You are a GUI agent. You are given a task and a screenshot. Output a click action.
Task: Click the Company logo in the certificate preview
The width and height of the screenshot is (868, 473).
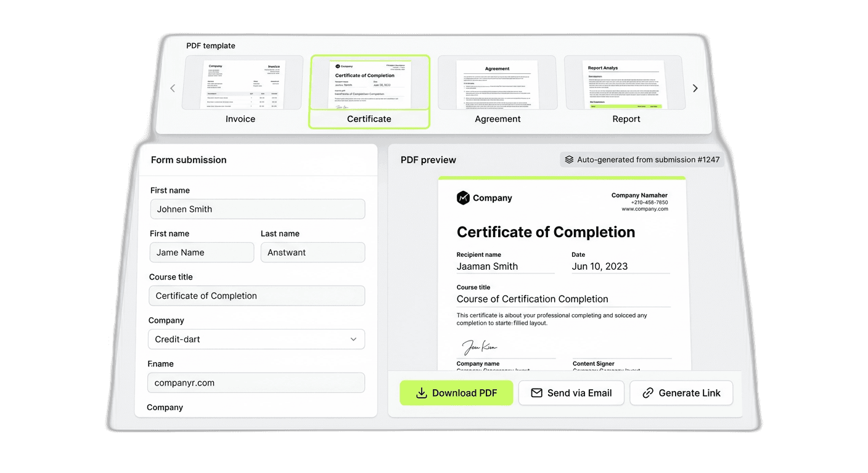pyautogui.click(x=463, y=198)
